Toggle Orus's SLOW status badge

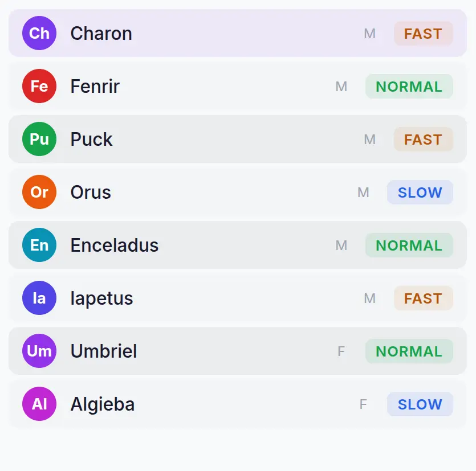420,193
